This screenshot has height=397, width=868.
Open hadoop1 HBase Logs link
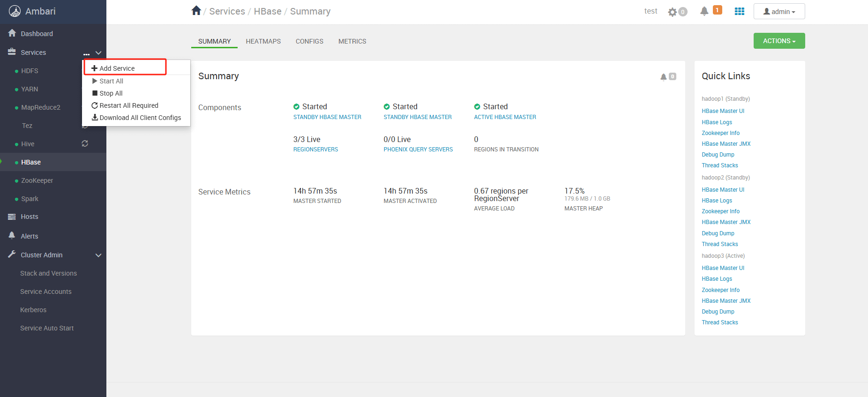(x=717, y=122)
